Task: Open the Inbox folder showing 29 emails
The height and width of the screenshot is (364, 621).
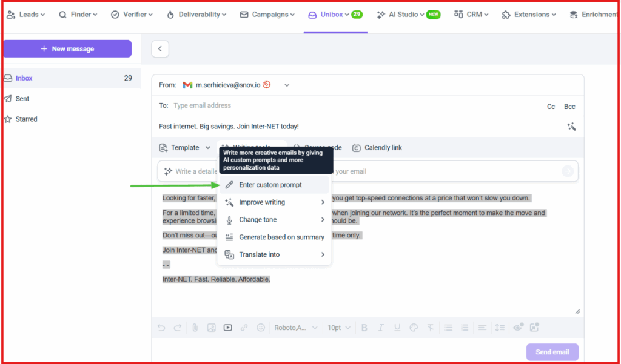Action: 24,78
